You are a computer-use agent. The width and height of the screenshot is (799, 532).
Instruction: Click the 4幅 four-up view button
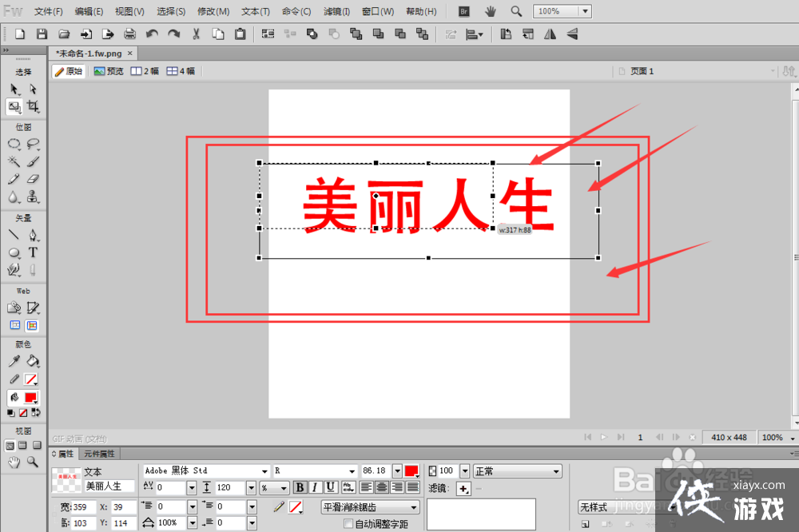[181, 71]
